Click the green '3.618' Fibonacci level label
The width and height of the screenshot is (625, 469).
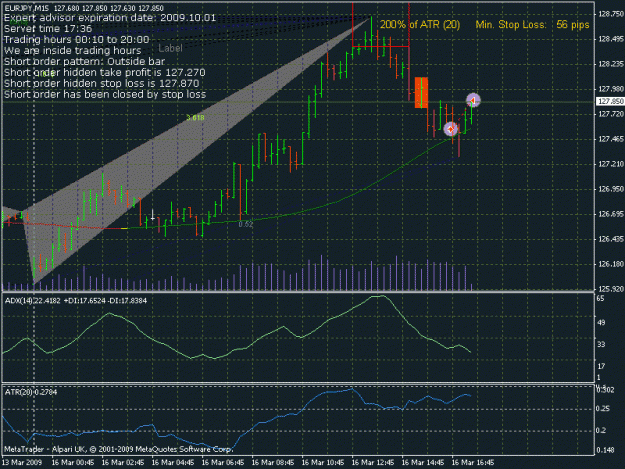[x=195, y=118]
